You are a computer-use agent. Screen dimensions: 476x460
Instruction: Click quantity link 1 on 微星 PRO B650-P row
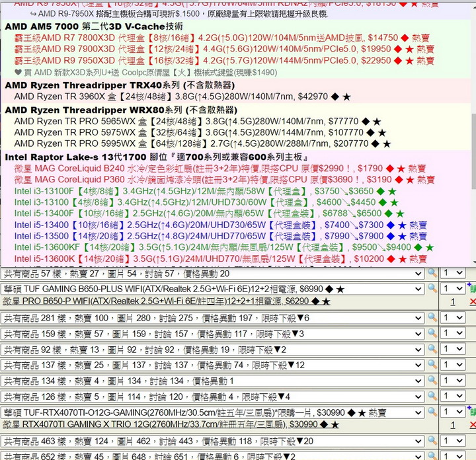[x=453, y=302]
